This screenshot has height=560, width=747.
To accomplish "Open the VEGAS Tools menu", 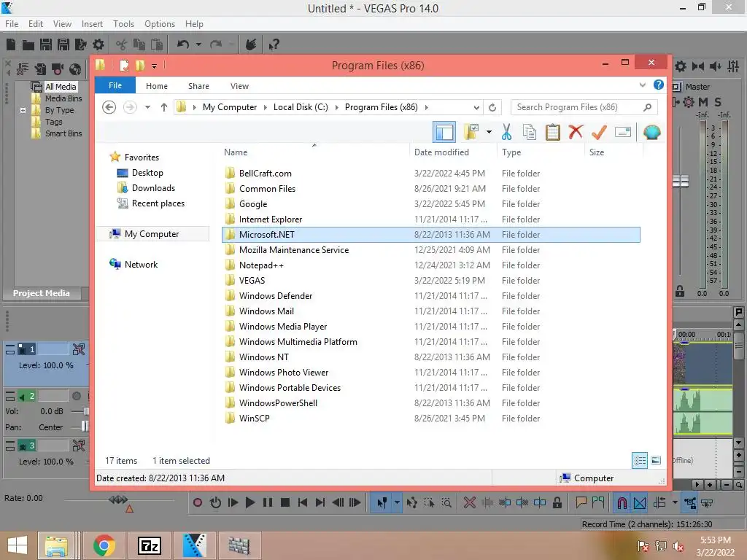I will pyautogui.click(x=123, y=24).
